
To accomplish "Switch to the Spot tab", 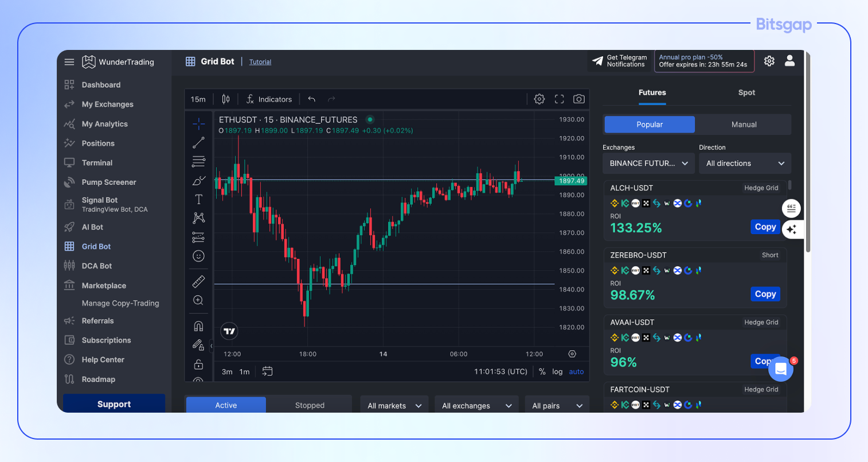I will click(746, 92).
